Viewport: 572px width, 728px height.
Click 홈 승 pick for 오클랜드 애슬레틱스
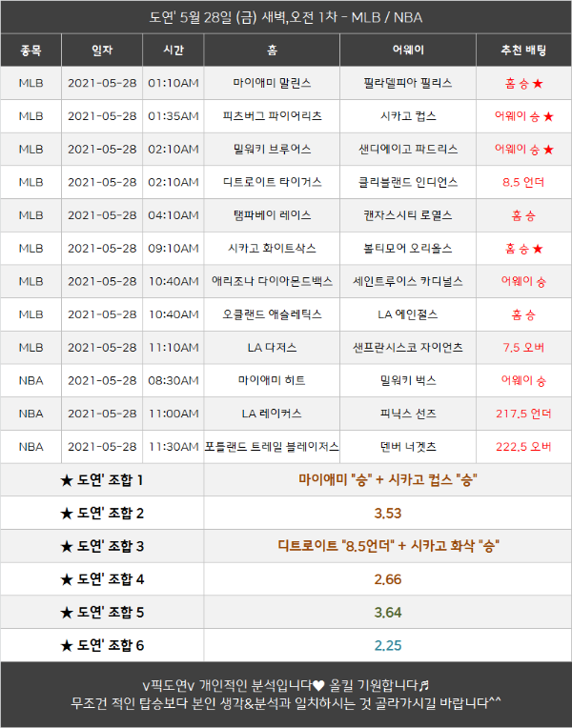tap(523, 314)
